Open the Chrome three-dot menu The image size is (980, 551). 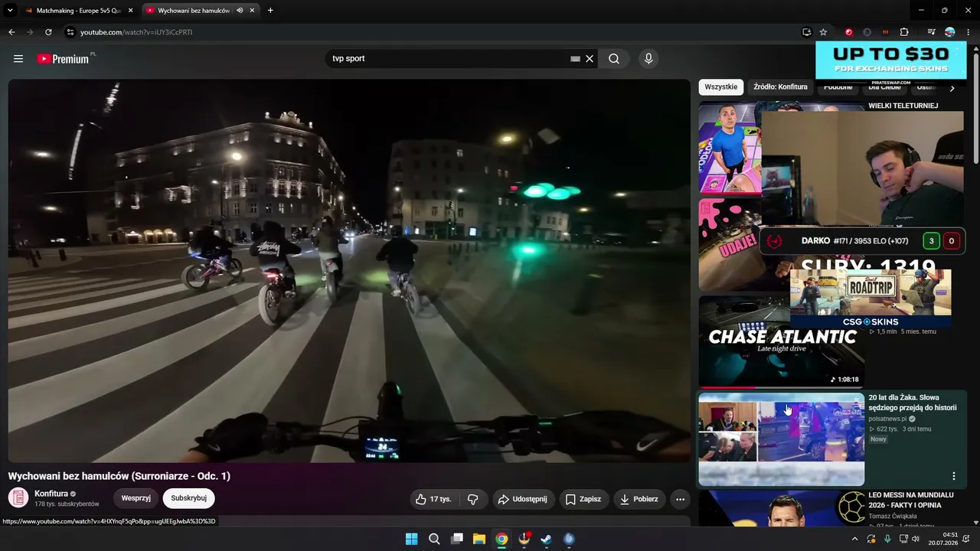coord(968,32)
